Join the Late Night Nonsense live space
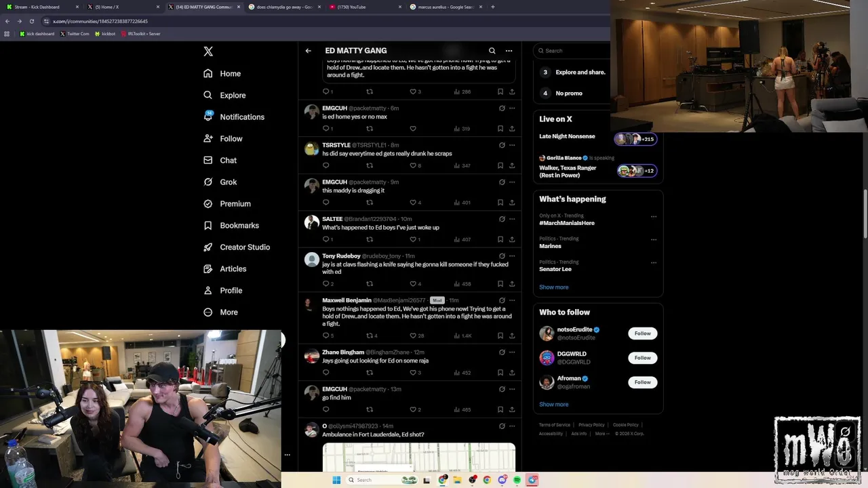This screenshot has height=488, width=868. 597,139
